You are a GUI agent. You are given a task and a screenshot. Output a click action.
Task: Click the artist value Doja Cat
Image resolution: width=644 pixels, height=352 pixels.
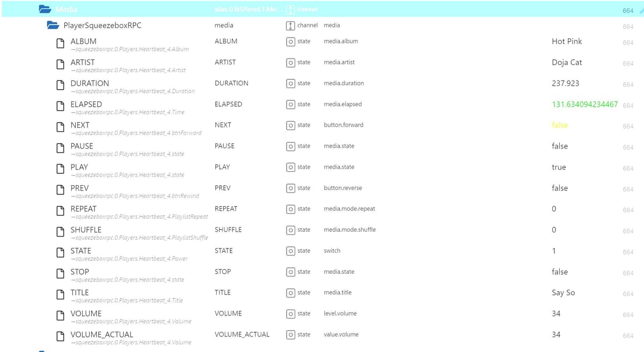(567, 62)
